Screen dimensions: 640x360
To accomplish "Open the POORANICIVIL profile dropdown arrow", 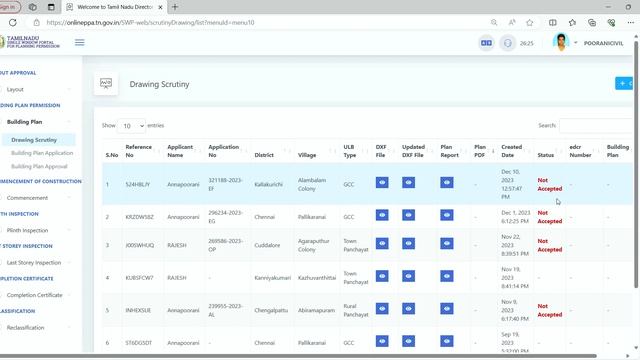I will coord(576,42).
